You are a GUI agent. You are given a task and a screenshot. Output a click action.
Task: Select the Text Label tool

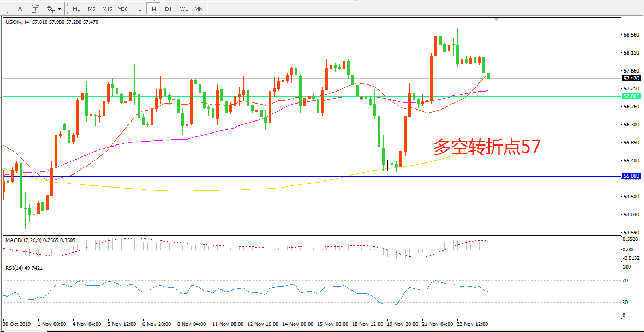coord(35,9)
